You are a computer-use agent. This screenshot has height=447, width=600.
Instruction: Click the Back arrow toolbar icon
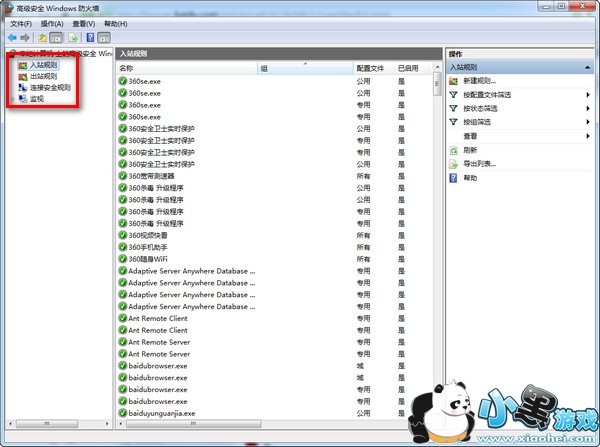pos(12,38)
